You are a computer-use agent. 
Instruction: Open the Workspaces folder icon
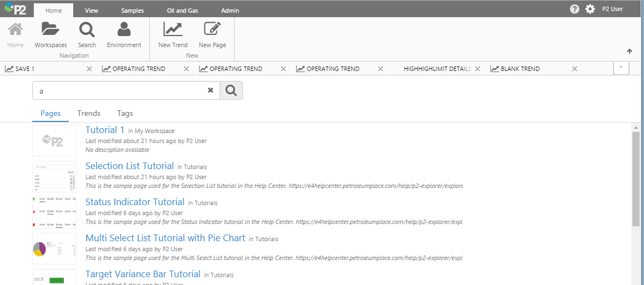tap(50, 30)
